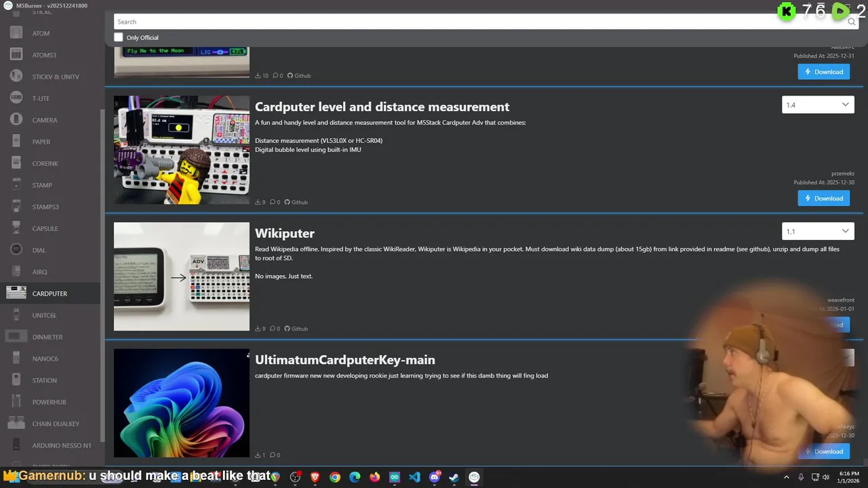Click author name przemeks
Viewport: 868px width, 488px height.
(x=842, y=174)
